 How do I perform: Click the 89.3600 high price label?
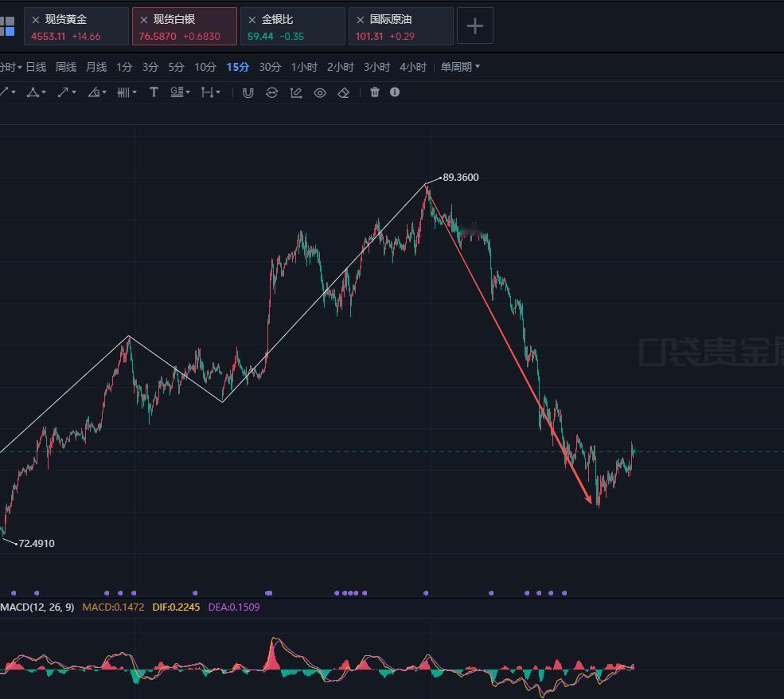tap(461, 178)
